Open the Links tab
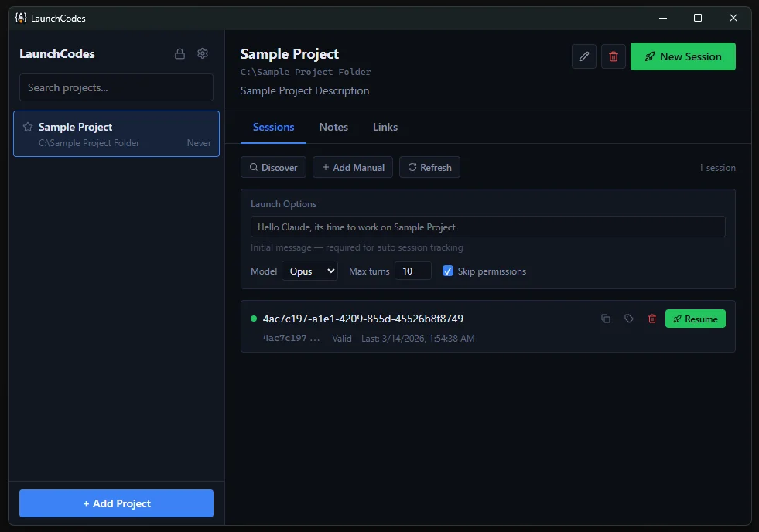 (x=385, y=128)
